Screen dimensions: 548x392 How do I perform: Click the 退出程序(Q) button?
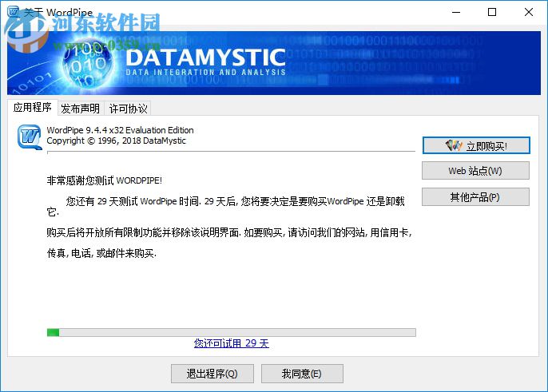pos(212,374)
